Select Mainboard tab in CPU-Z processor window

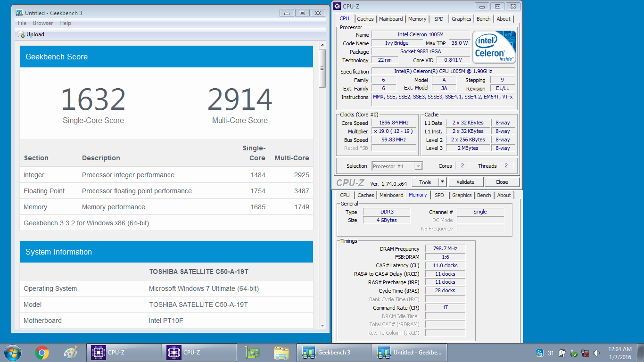(x=391, y=19)
